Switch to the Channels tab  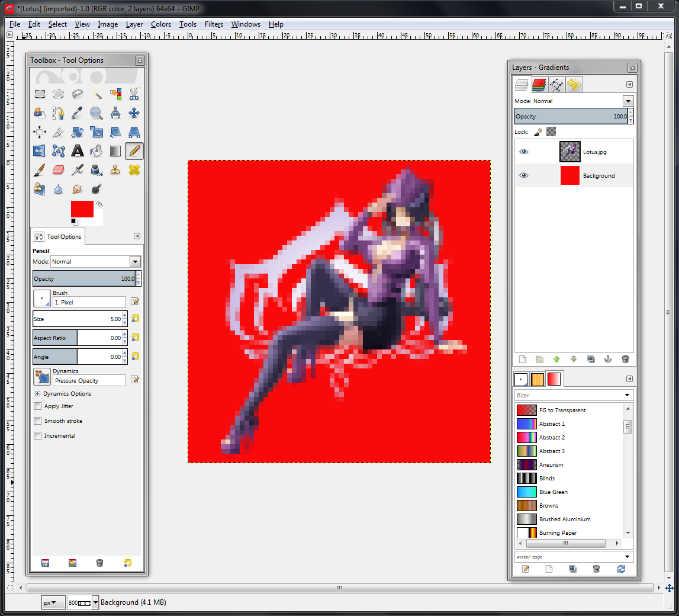[539, 85]
